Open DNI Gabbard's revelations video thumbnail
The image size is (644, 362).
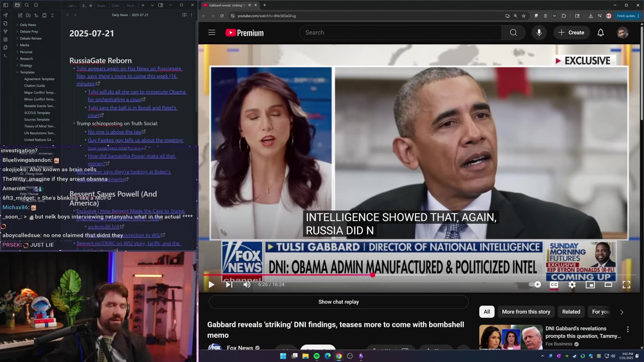[x=511, y=337]
